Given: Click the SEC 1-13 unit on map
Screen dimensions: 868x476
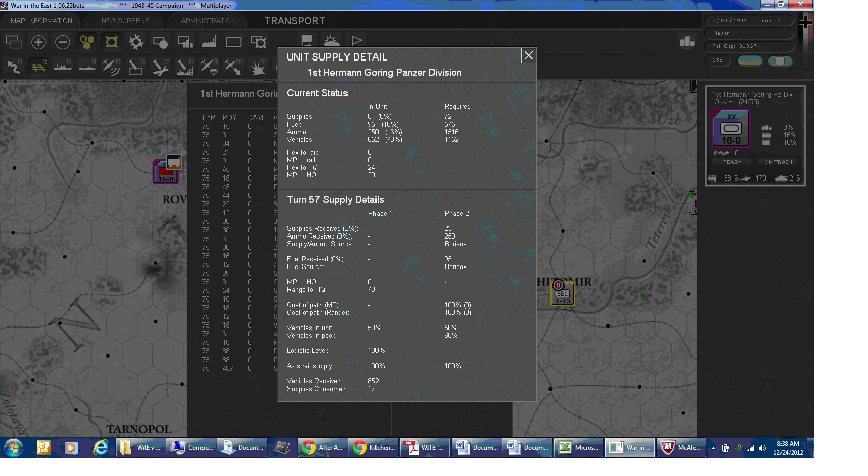Looking at the screenshot, I should tap(562, 293).
